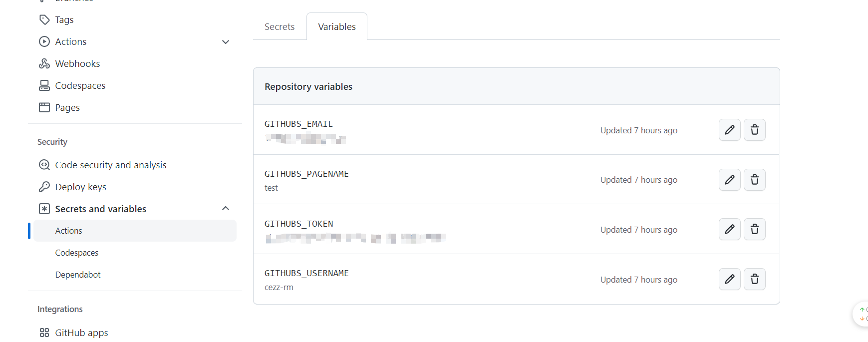Delete the GITHUBS_PAGENAME variable with the trash icon
This screenshot has height=342, width=868.
(754, 180)
